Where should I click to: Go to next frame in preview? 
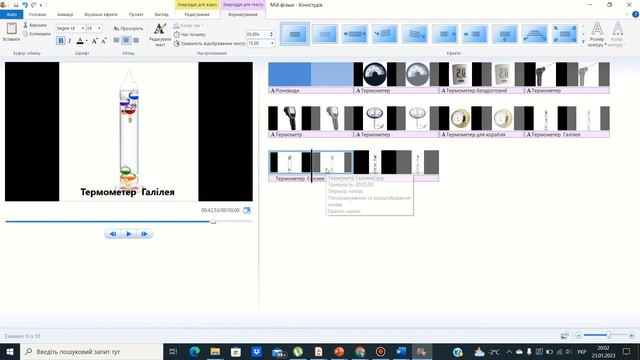[x=144, y=234]
